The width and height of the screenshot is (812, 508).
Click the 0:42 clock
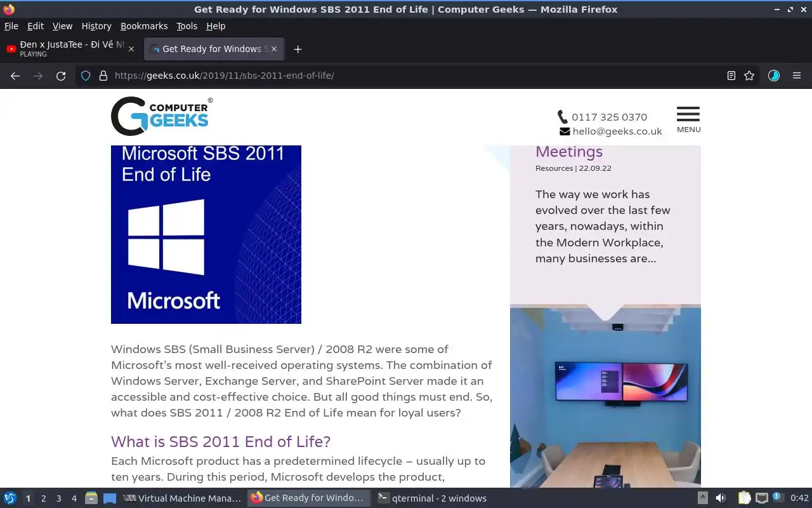799,498
